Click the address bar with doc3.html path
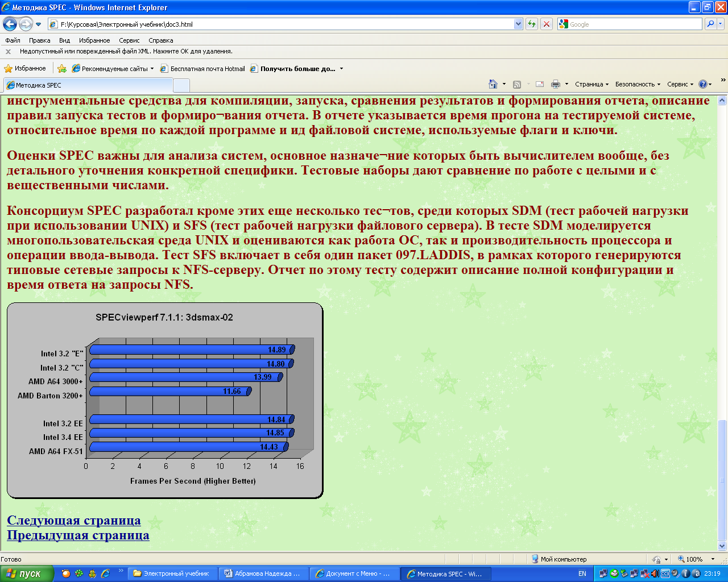The image size is (728, 582). tap(280, 24)
